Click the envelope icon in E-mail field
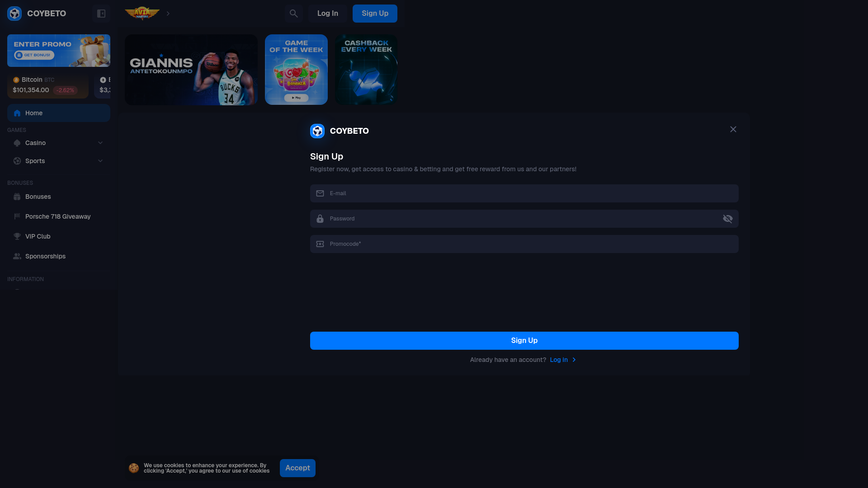Image resolution: width=868 pixels, height=488 pixels. [320, 193]
